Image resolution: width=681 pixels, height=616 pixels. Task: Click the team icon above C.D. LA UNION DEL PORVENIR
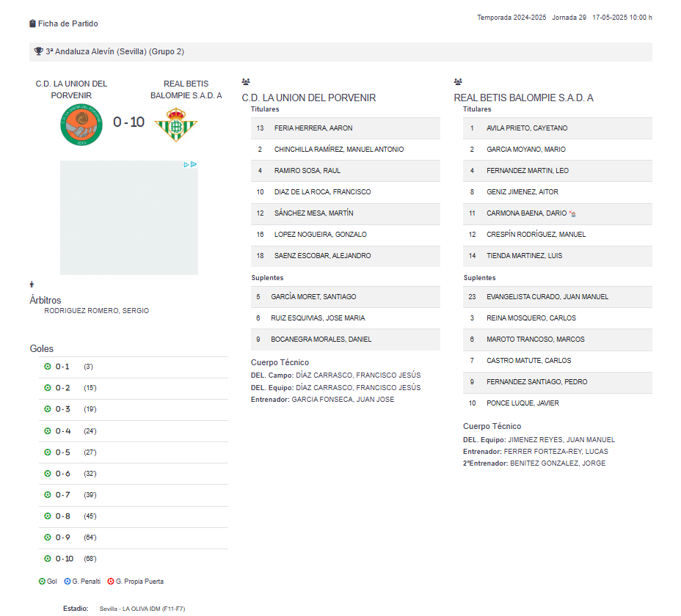[246, 81]
